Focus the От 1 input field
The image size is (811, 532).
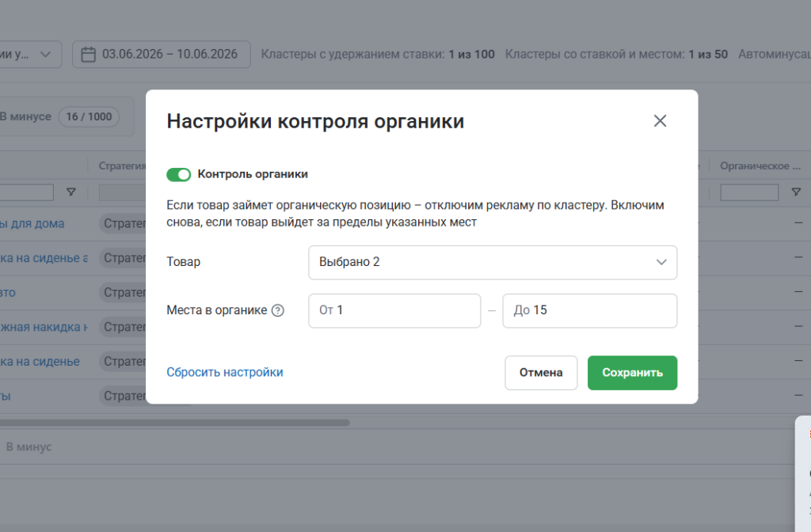coord(394,310)
